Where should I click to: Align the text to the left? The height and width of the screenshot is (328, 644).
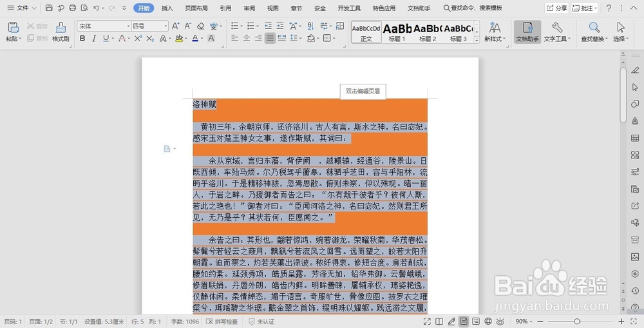[x=234, y=38]
